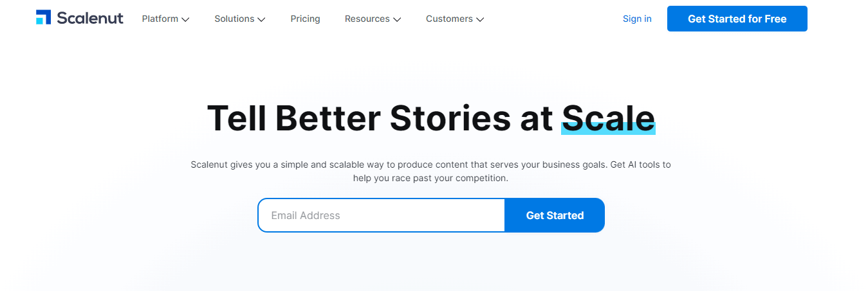Image resolution: width=868 pixels, height=291 pixels.
Task: Open the Customers menu
Action: 449,19
